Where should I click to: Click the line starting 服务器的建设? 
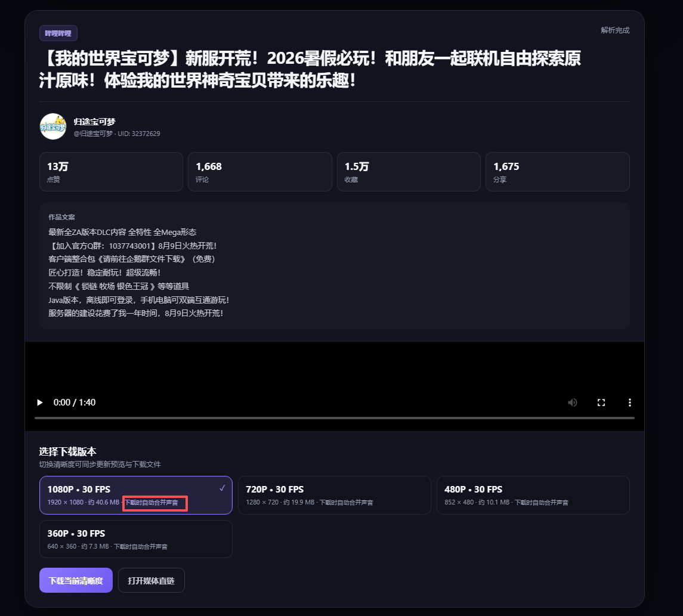(136, 313)
